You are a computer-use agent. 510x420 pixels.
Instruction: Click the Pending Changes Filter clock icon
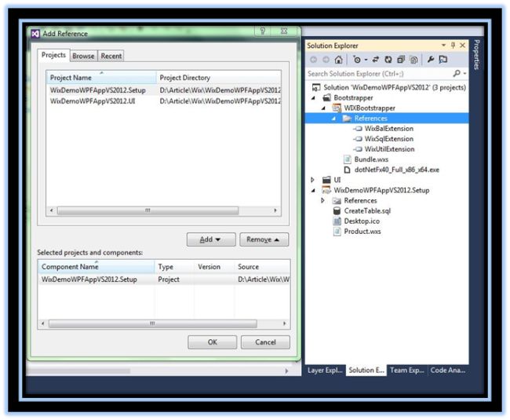pos(357,60)
